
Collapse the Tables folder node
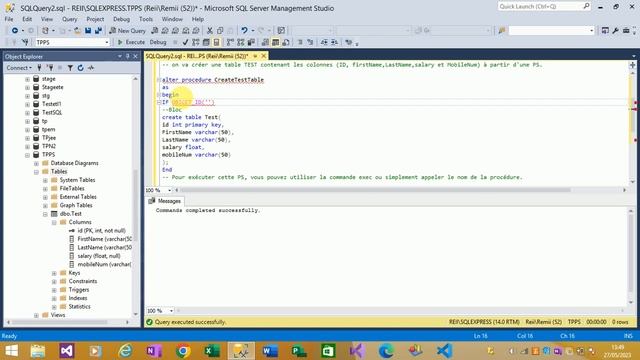[36, 172]
